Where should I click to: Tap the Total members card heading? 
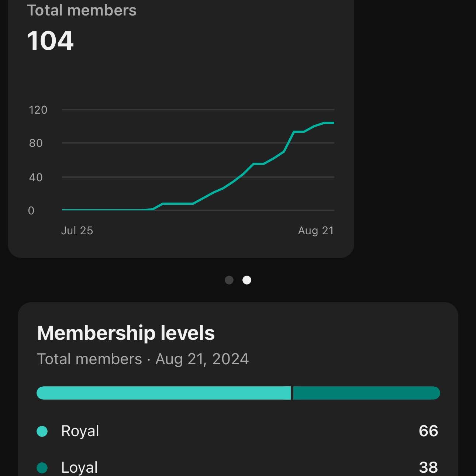pos(82,10)
